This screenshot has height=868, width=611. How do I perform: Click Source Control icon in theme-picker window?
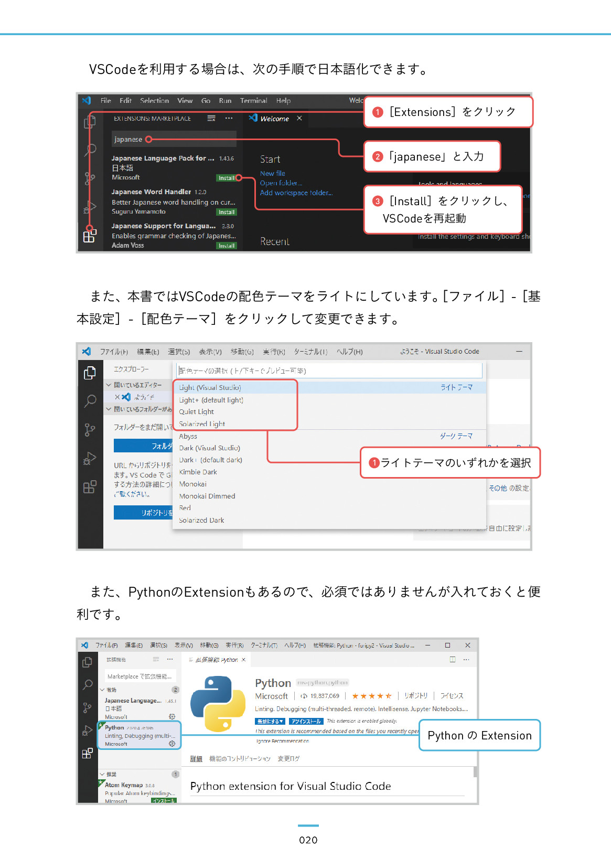90,430
